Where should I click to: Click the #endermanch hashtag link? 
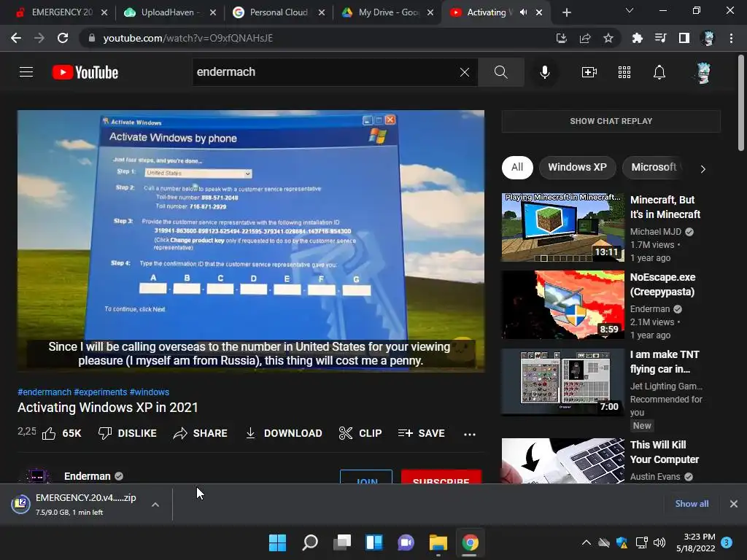pyautogui.click(x=44, y=392)
